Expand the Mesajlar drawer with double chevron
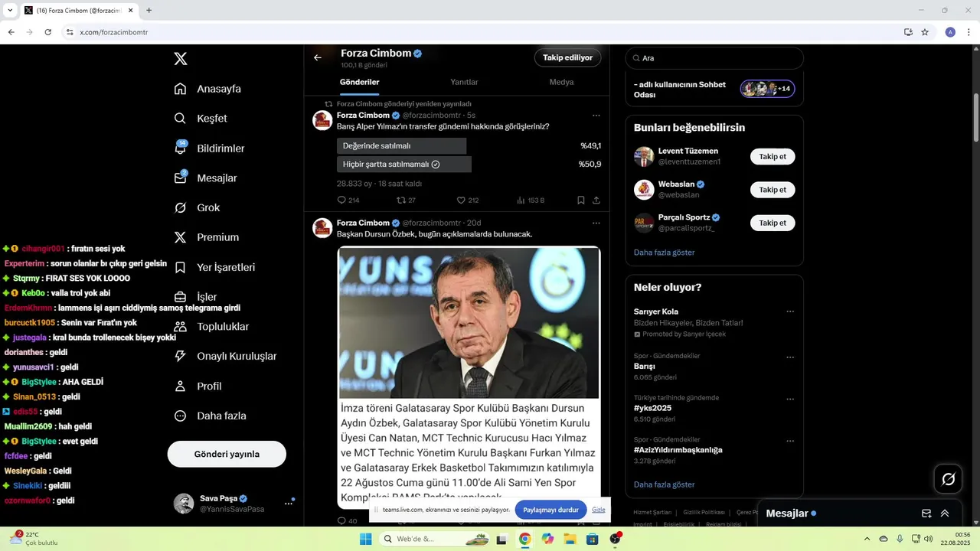Viewport: 980px width, 551px height. [945, 514]
